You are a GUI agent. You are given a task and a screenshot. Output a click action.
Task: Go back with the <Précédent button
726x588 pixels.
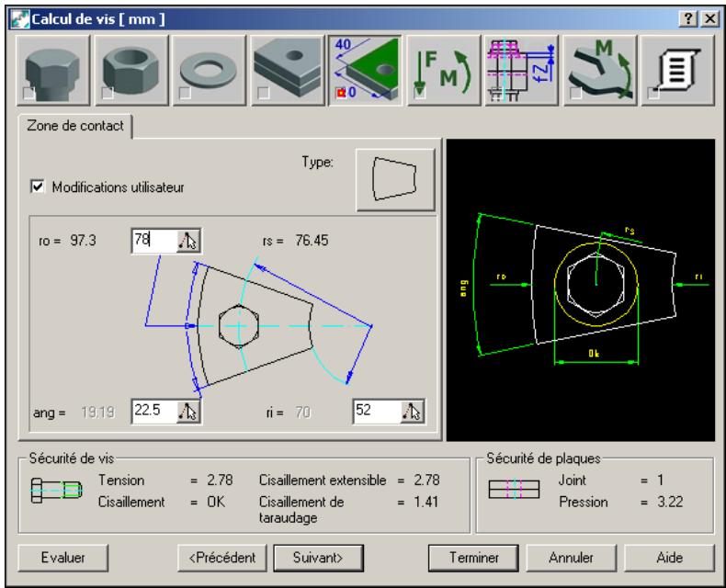click(x=222, y=558)
